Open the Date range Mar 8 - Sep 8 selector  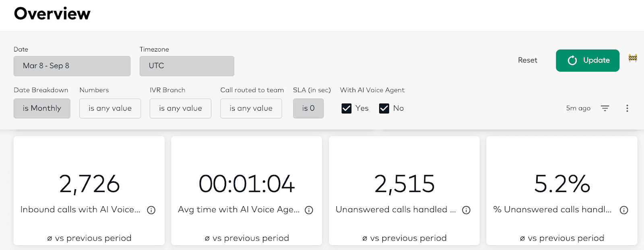(72, 66)
